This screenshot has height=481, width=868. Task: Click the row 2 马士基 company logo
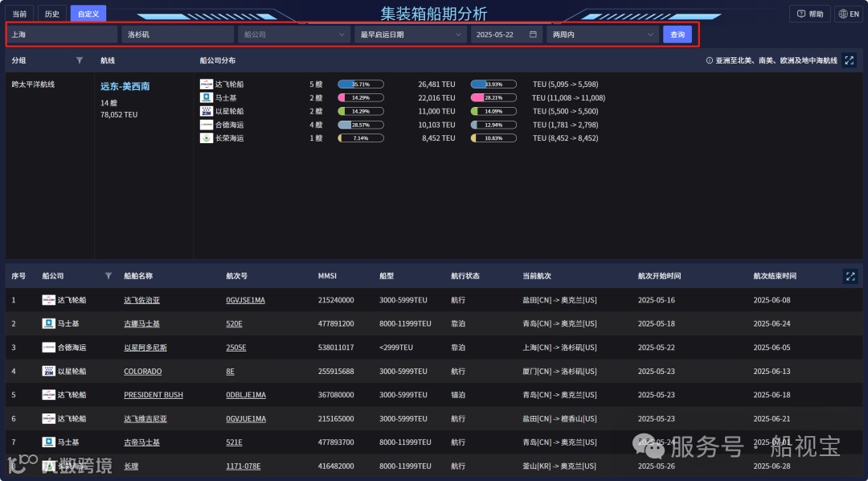pyautogui.click(x=49, y=323)
